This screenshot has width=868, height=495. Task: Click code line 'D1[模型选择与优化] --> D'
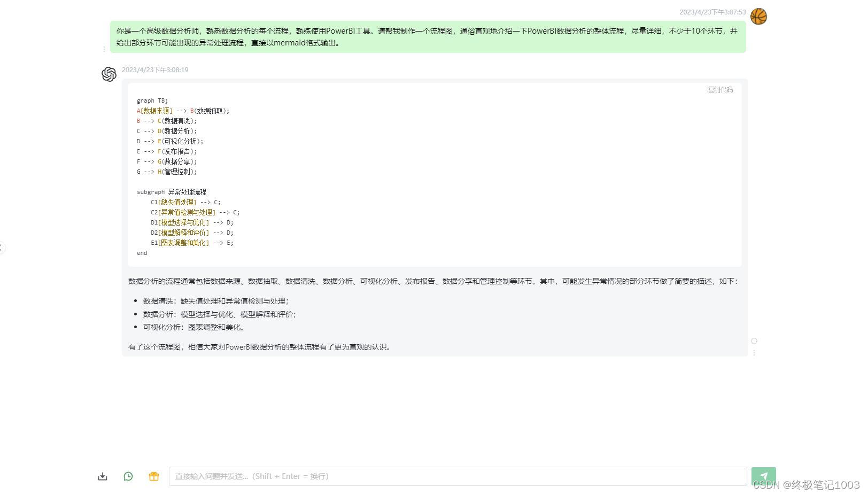(192, 222)
